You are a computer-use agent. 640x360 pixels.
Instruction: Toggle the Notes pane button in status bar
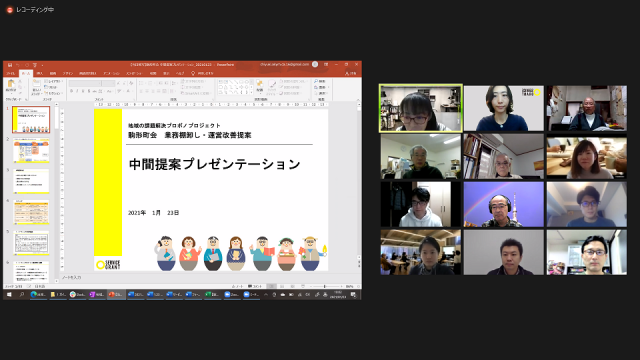pyautogui.click(x=237, y=287)
